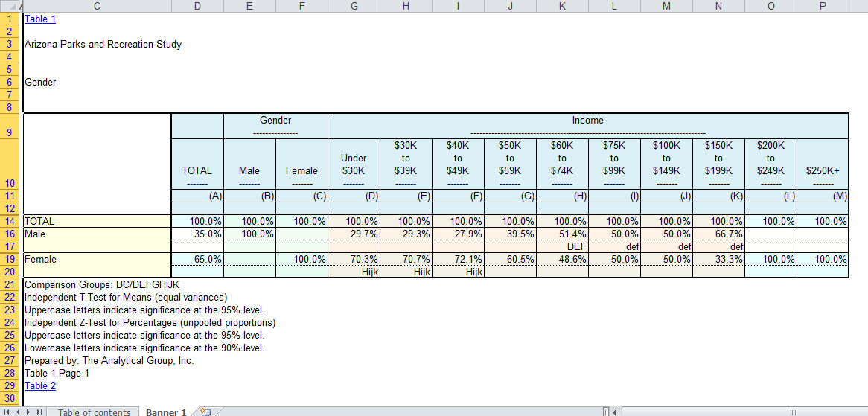Open the Table 2 hyperlink

click(40, 385)
